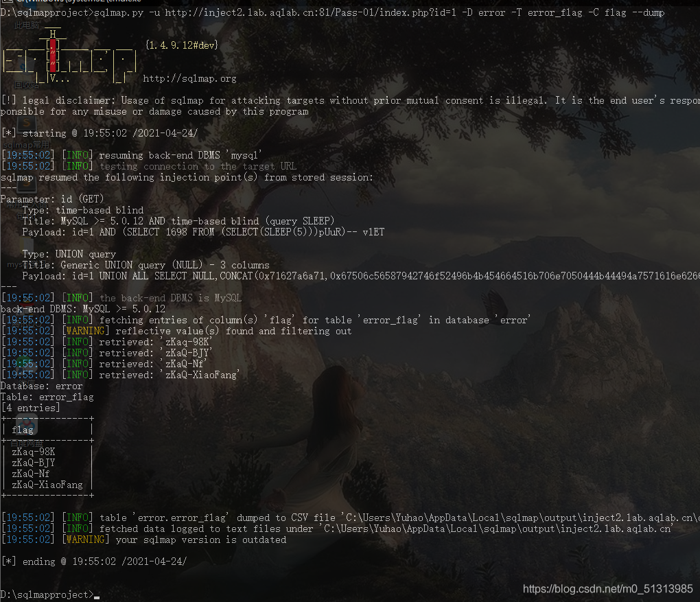Click the sqlmap command line with target URL
The width and height of the screenshot is (700, 602).
click(333, 12)
